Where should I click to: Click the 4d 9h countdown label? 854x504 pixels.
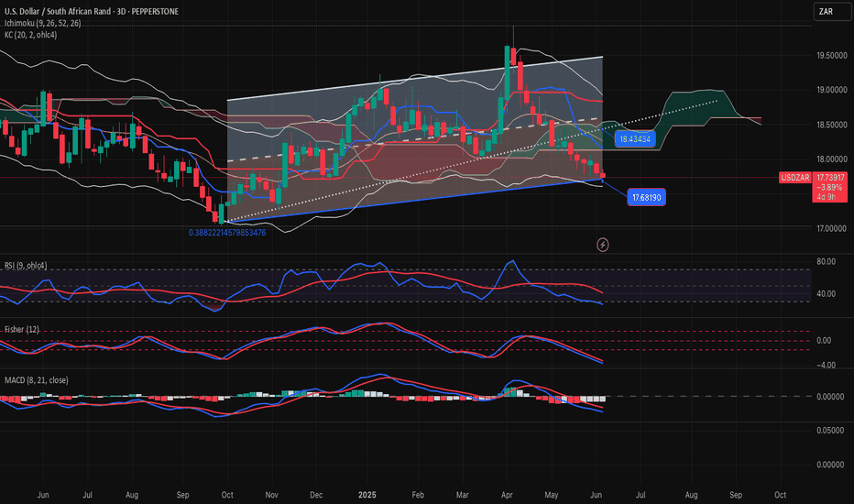pos(826,197)
